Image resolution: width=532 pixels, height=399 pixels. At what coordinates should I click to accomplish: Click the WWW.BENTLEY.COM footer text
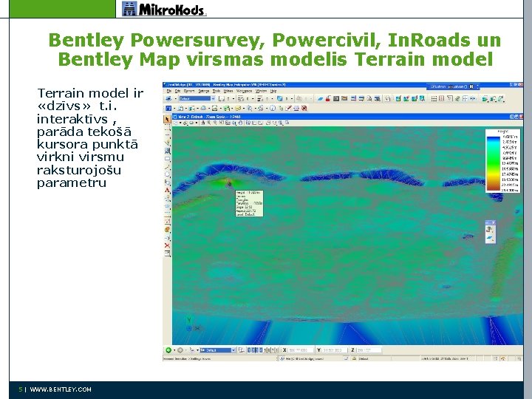(61, 389)
